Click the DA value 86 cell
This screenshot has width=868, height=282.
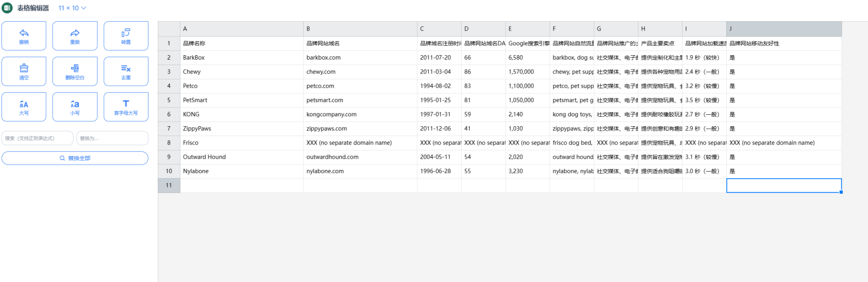pyautogui.click(x=483, y=72)
